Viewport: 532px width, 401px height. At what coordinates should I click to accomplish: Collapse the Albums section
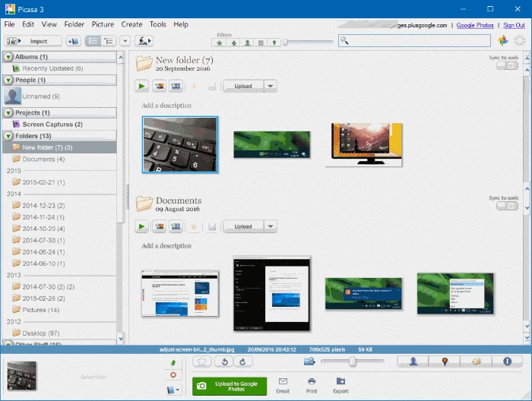coord(8,57)
